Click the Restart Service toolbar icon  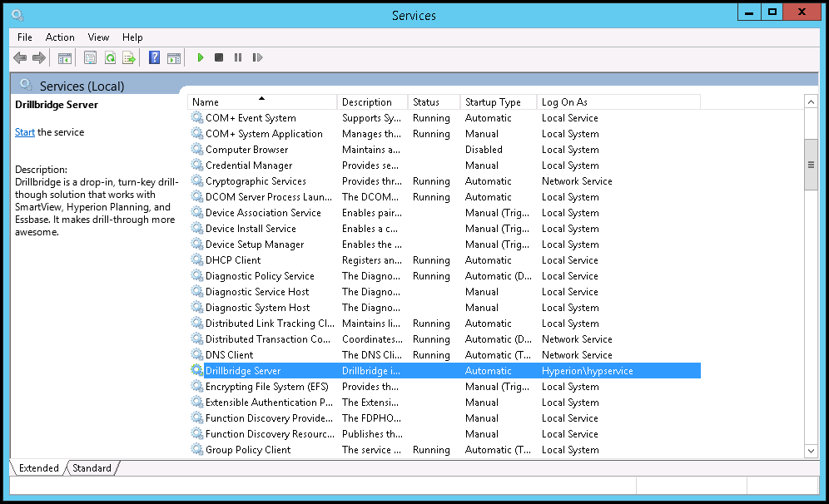[257, 57]
